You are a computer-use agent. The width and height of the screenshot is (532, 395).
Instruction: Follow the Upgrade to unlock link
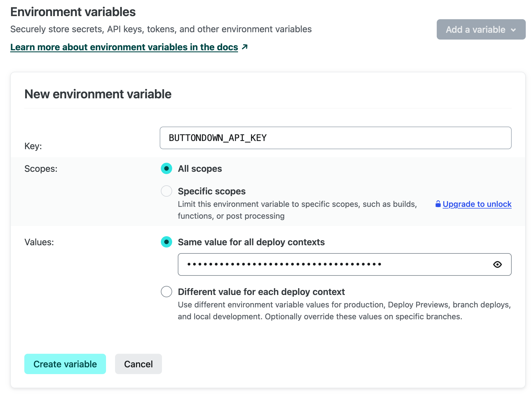coord(477,204)
